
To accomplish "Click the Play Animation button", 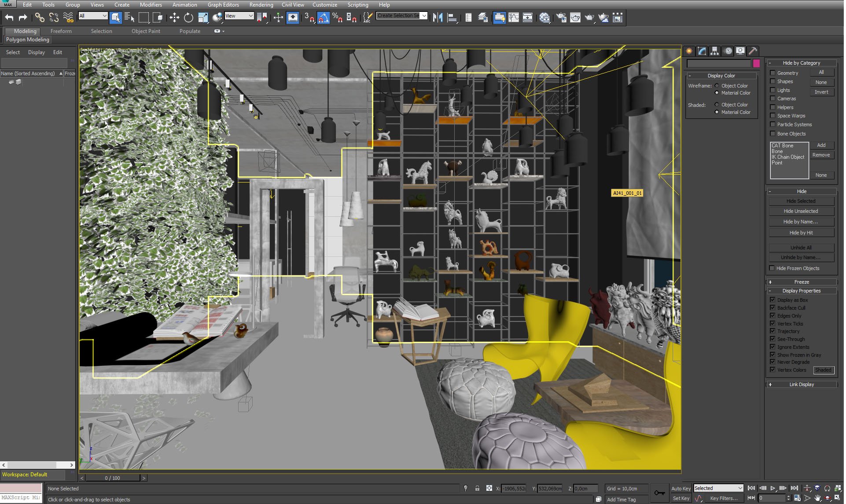I will [x=773, y=488].
